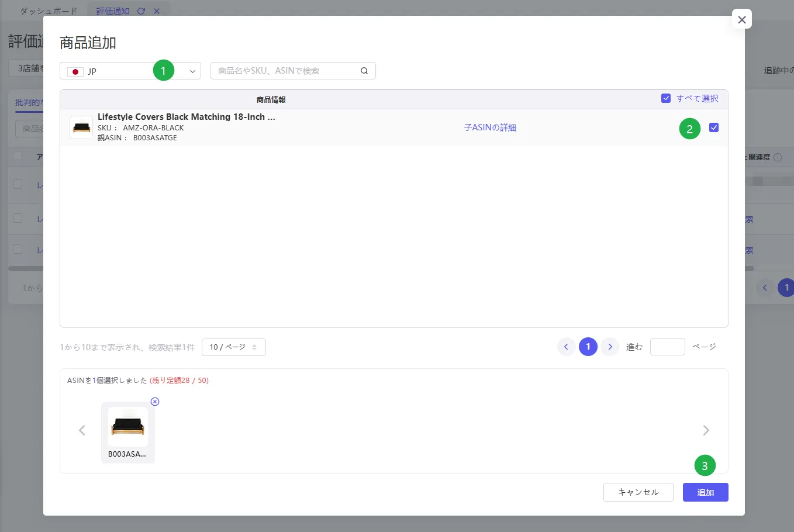Go to previous page in dialog pagination

[566, 347]
